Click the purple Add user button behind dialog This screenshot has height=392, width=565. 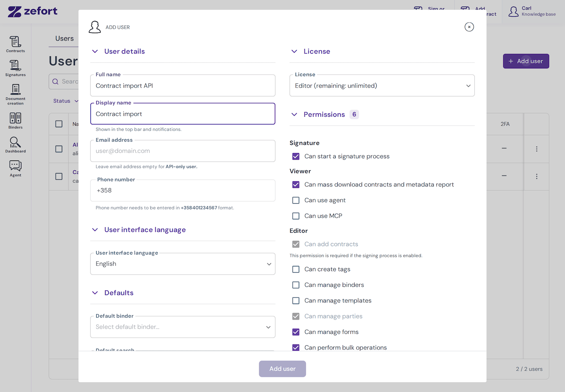pos(526,61)
